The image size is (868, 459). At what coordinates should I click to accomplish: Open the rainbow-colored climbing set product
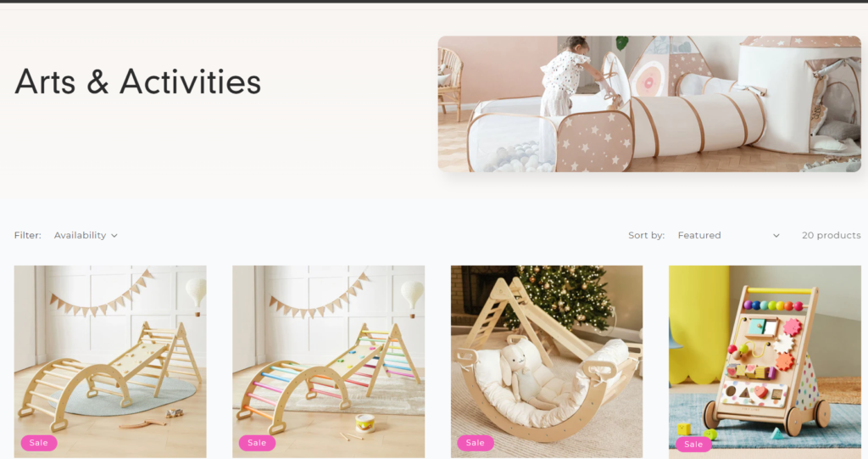pyautogui.click(x=328, y=361)
